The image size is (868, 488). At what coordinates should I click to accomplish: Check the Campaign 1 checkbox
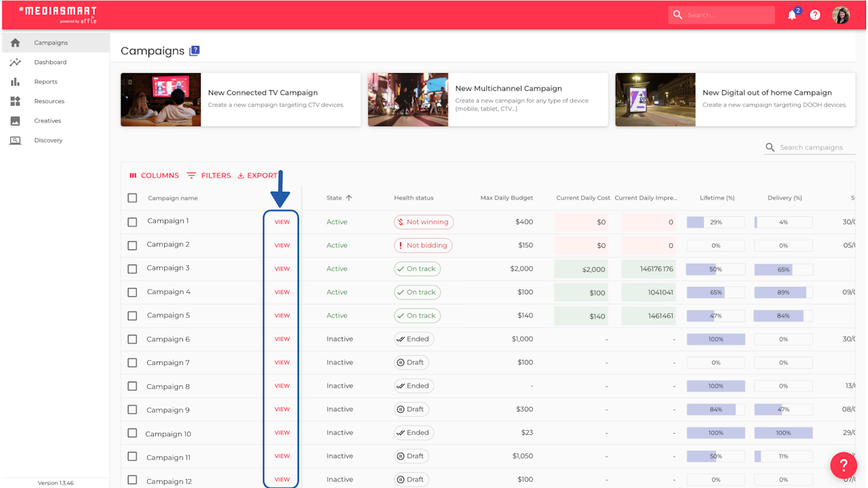[x=132, y=222]
